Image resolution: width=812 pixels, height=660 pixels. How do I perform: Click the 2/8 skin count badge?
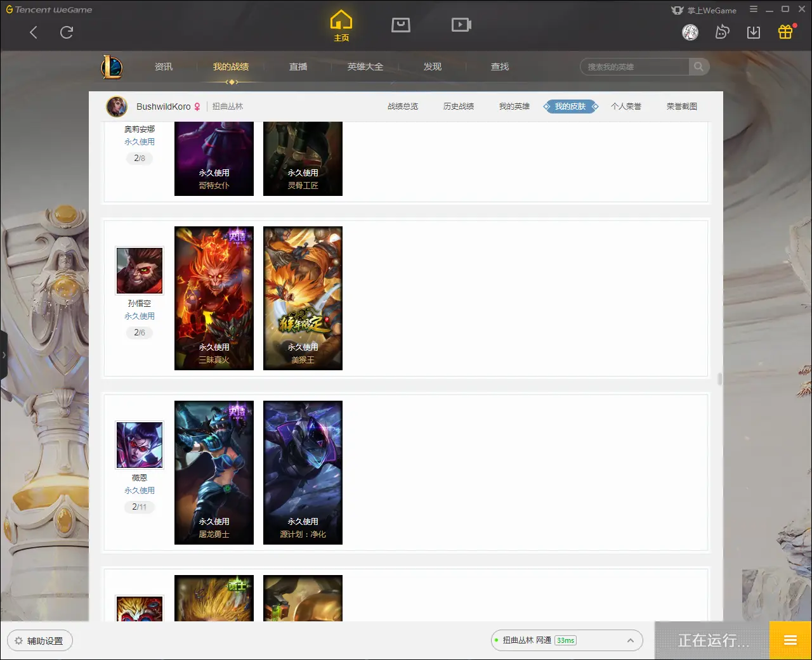coord(140,158)
